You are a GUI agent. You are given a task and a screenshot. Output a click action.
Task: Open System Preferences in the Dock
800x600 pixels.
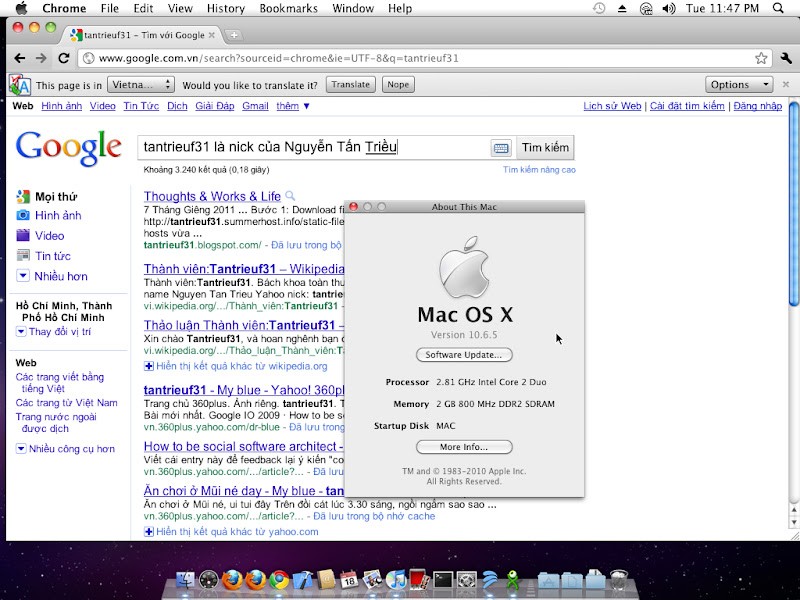(466, 580)
